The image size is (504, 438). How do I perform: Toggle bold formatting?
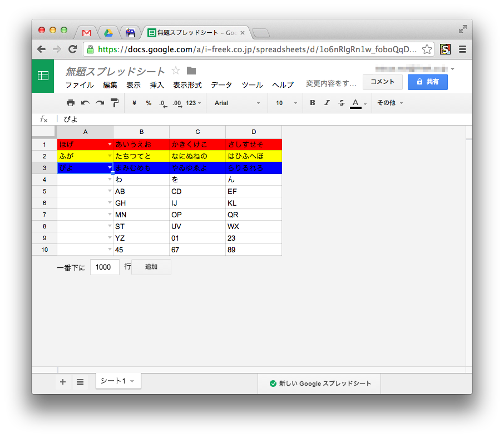312,103
